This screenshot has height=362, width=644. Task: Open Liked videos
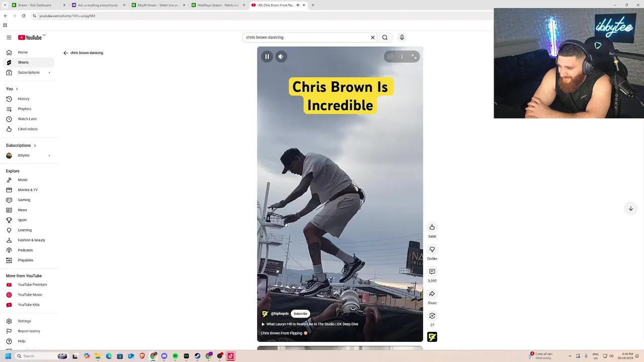click(x=29, y=129)
